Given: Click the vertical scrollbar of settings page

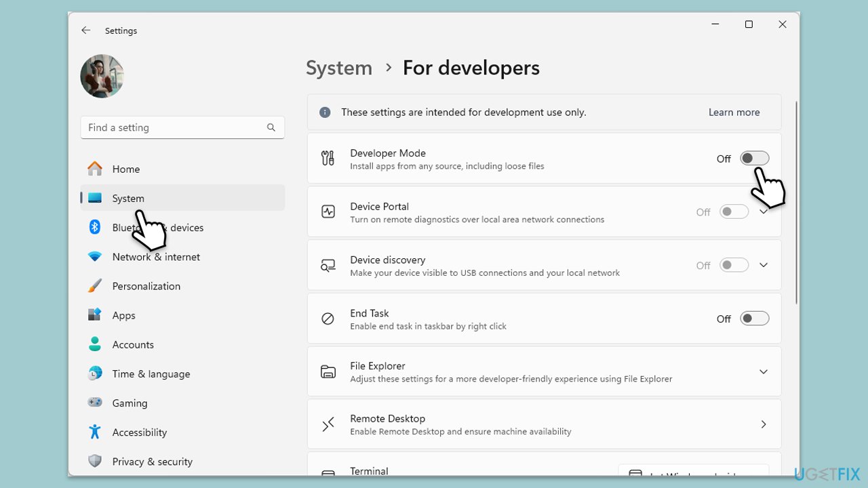Looking at the screenshot, I should [x=796, y=202].
